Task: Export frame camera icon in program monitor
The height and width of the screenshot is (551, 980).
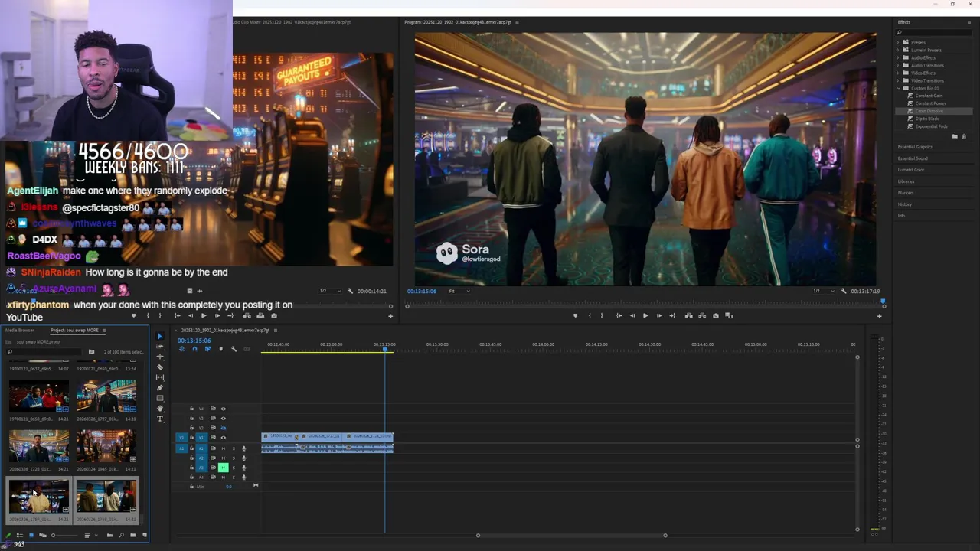Action: [716, 315]
